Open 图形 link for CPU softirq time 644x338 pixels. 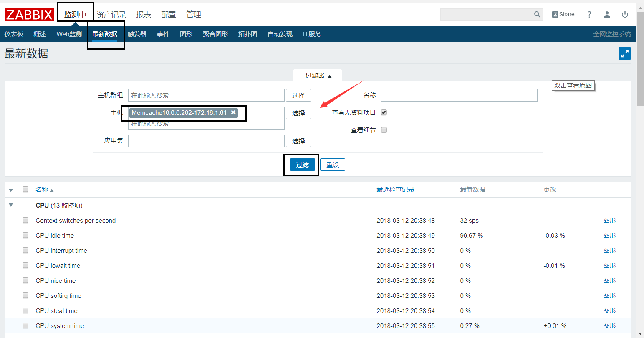pos(609,295)
